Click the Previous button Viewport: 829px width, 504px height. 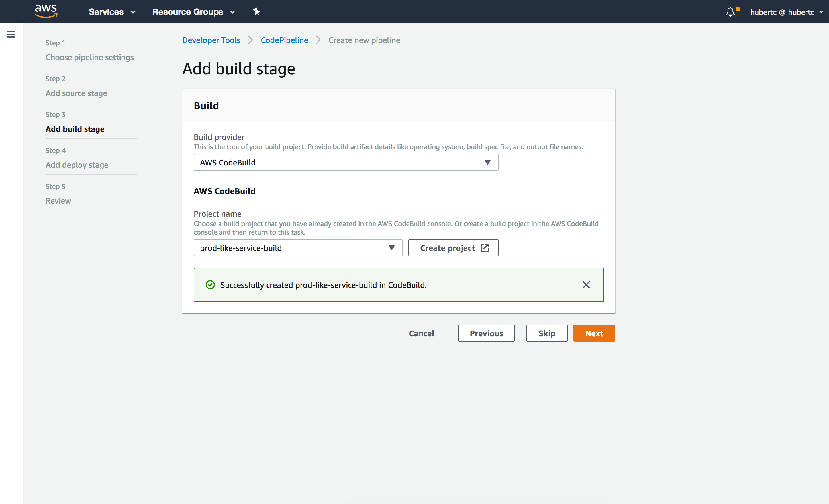[x=486, y=333]
